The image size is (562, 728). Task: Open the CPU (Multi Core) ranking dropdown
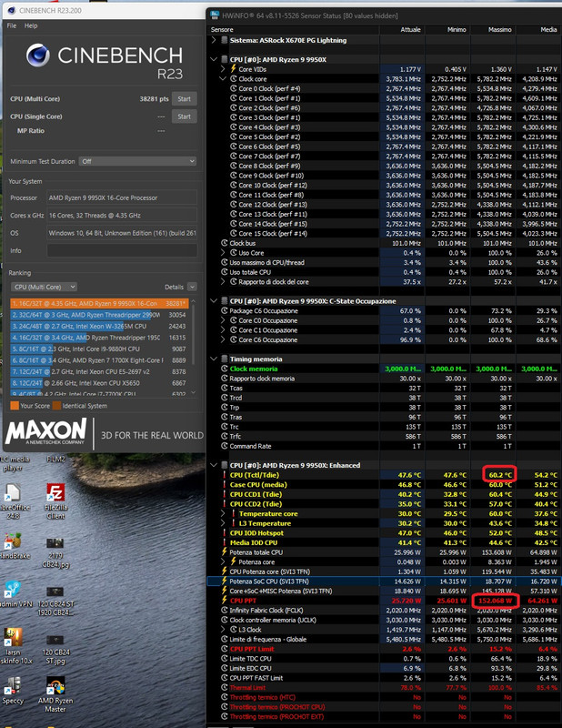[x=44, y=287]
